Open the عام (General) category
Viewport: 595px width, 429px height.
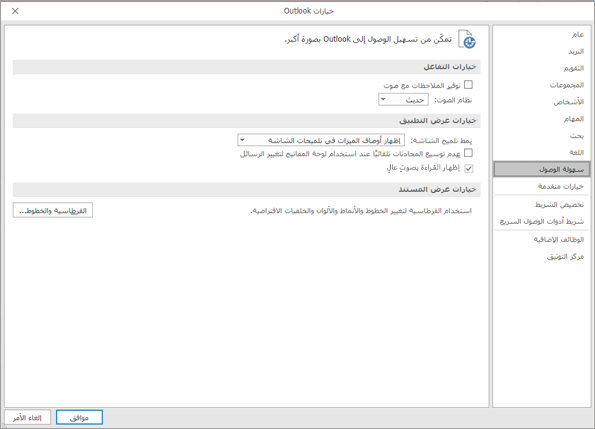click(x=578, y=35)
